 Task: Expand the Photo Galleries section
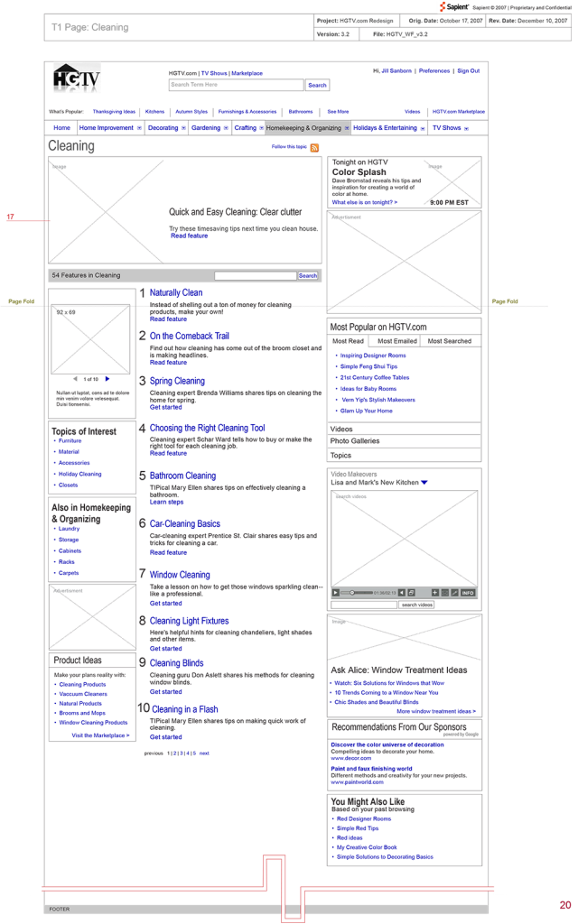[x=404, y=440]
